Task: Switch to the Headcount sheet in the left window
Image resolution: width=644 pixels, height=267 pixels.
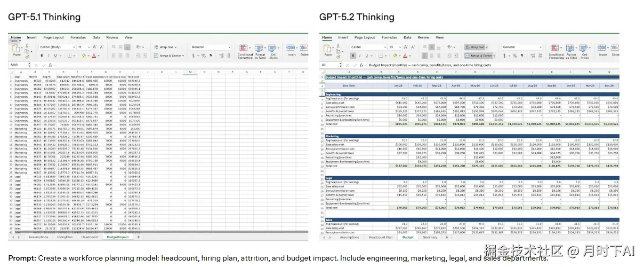Action: 91,237
